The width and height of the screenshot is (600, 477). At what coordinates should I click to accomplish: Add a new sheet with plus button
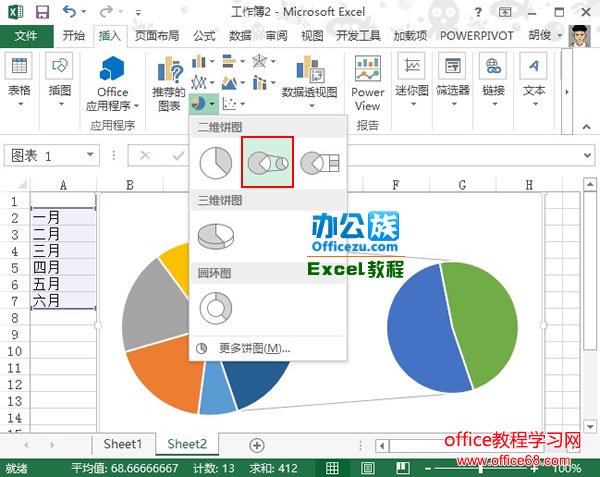pos(256,445)
